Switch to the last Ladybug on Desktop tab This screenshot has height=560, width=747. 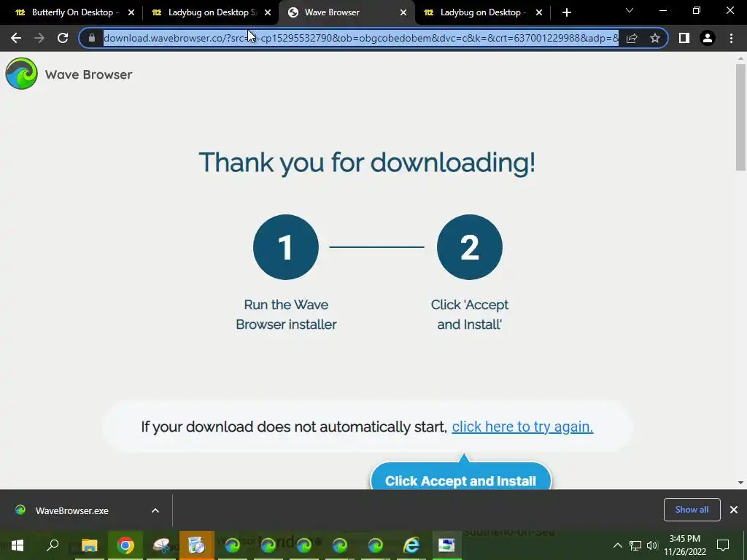click(x=481, y=12)
